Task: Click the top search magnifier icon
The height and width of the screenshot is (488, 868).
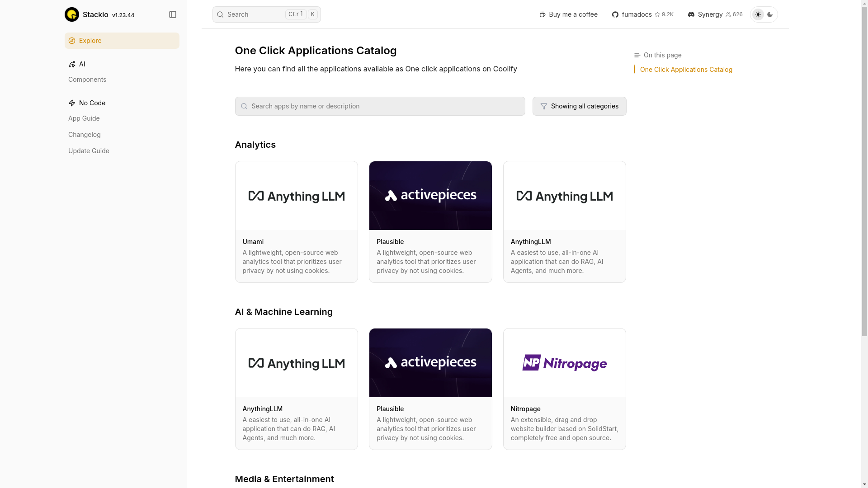Action: [220, 14]
